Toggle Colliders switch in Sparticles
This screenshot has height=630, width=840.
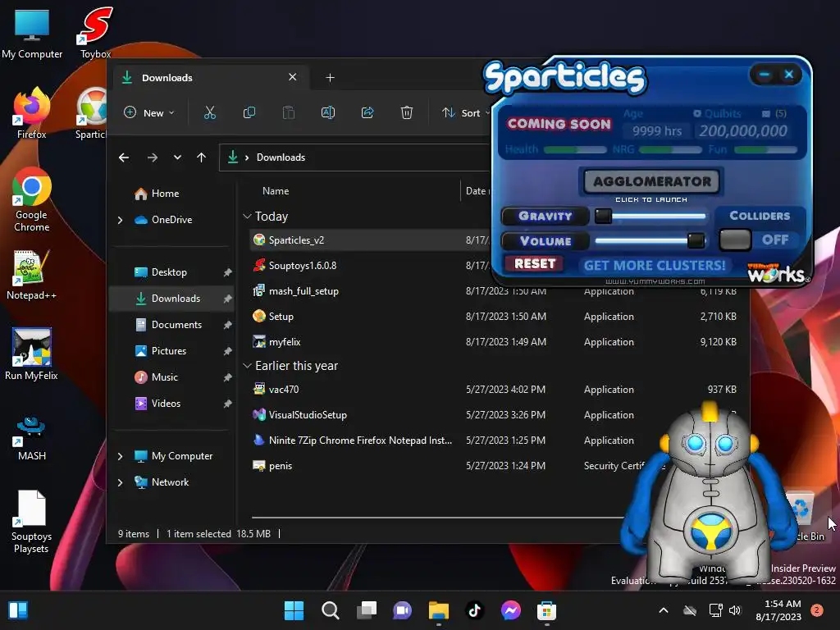(735, 240)
